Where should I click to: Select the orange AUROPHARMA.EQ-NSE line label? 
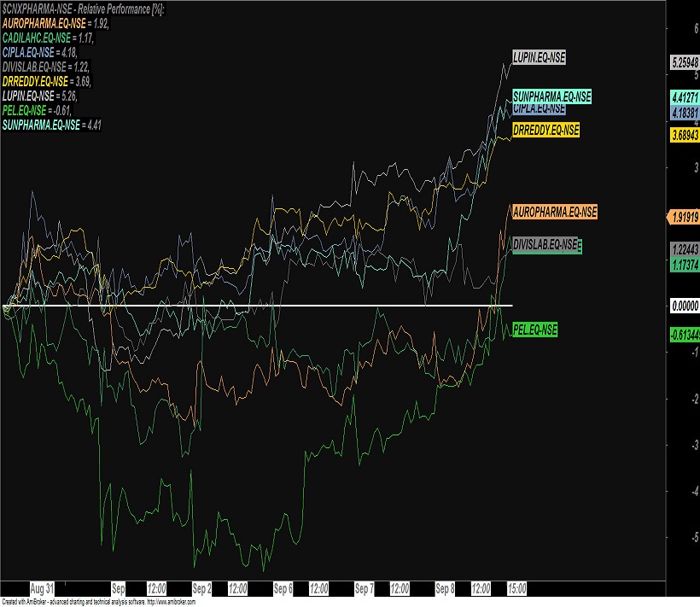(x=554, y=212)
